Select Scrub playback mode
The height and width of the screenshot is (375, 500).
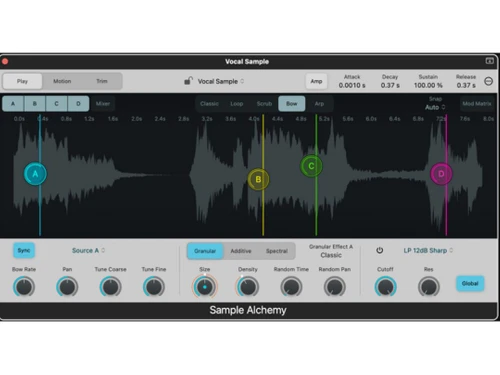[264, 104]
